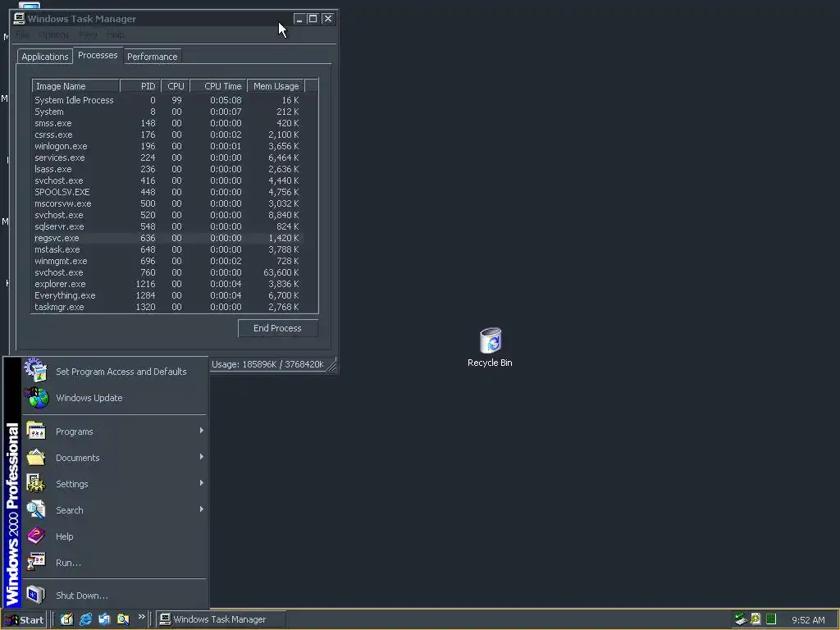
Task: Open Windows Update from Start menu
Action: click(x=115, y=398)
